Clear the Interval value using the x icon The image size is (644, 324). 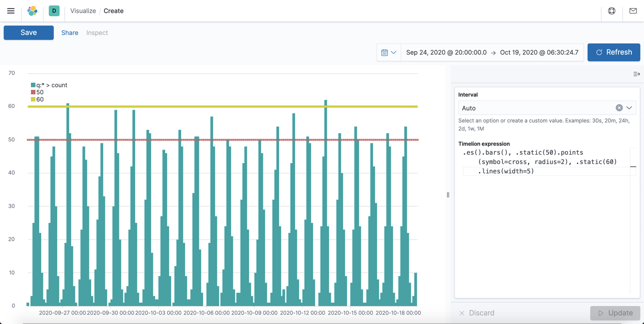point(619,107)
